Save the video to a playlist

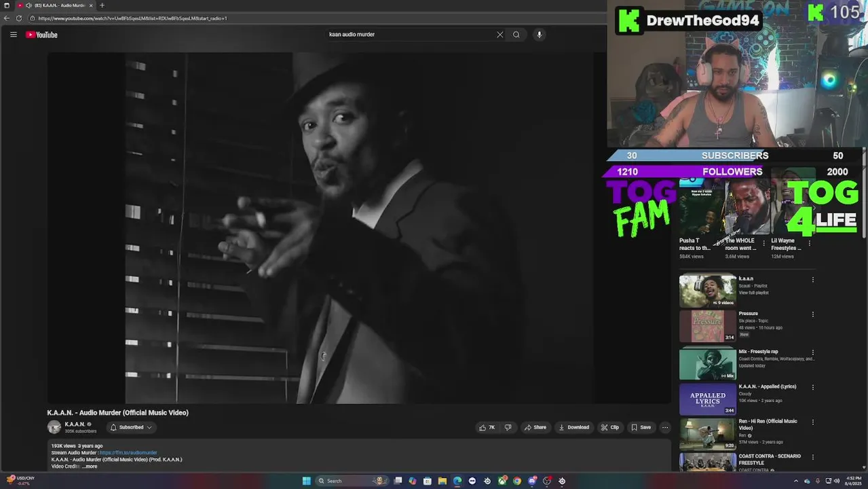coord(641,427)
